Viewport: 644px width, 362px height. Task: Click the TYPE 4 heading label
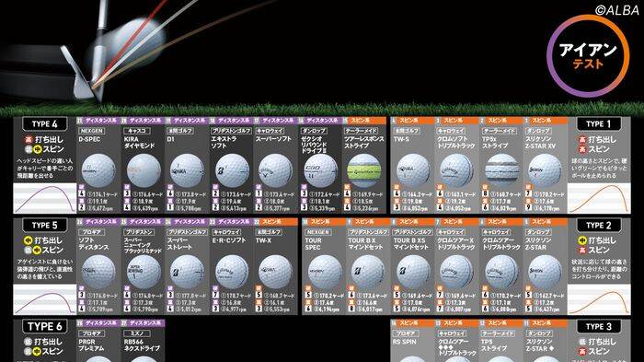tap(45, 123)
